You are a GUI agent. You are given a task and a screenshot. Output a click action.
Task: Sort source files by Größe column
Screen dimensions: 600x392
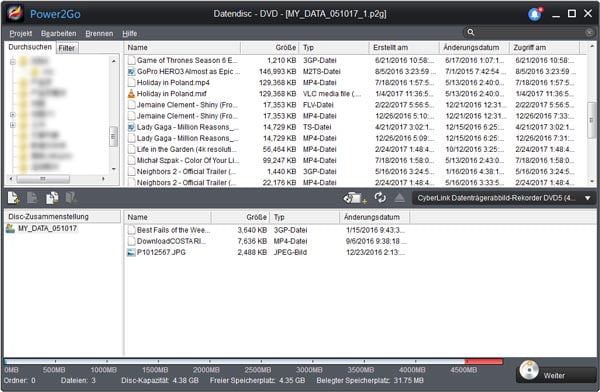click(269, 47)
